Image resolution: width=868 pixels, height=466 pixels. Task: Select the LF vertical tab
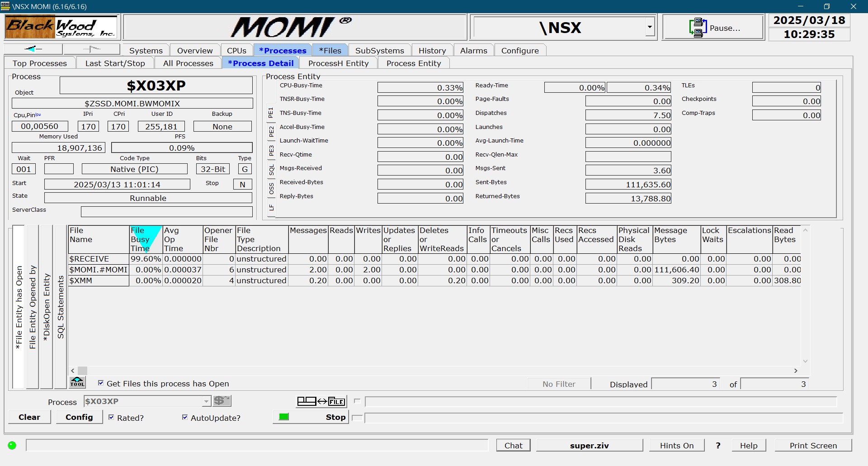(271, 208)
